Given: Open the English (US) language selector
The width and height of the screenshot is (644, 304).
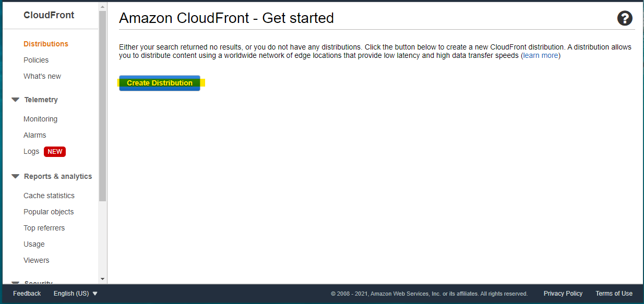Looking at the screenshot, I should pyautogui.click(x=75, y=293).
